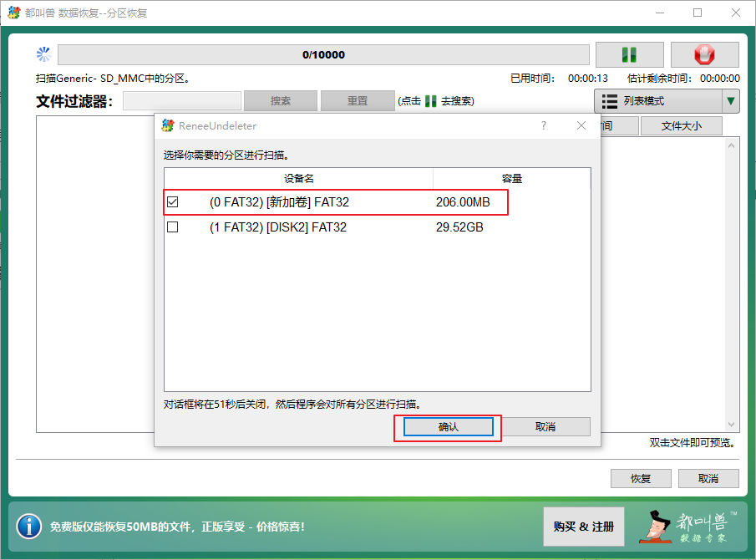This screenshot has width=756, height=560.
Task: Select the (1 FAT32) [DISK2] FAT32 row text
Action: point(277,227)
